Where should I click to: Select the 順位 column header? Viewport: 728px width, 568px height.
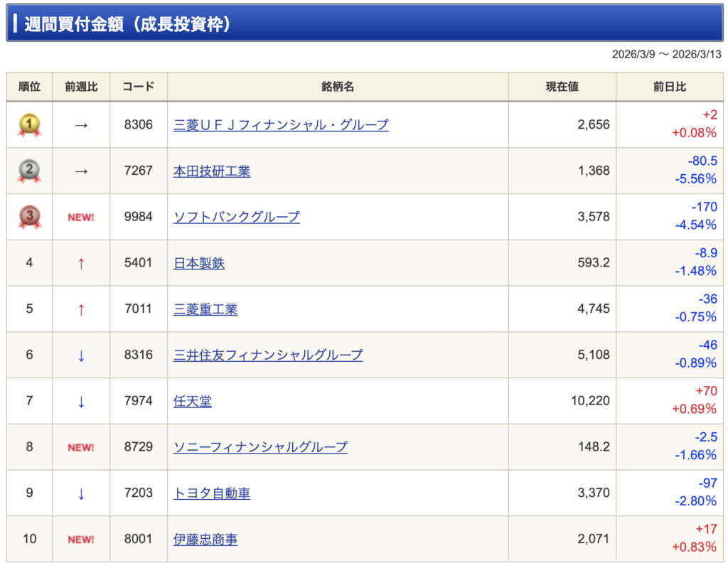point(29,87)
